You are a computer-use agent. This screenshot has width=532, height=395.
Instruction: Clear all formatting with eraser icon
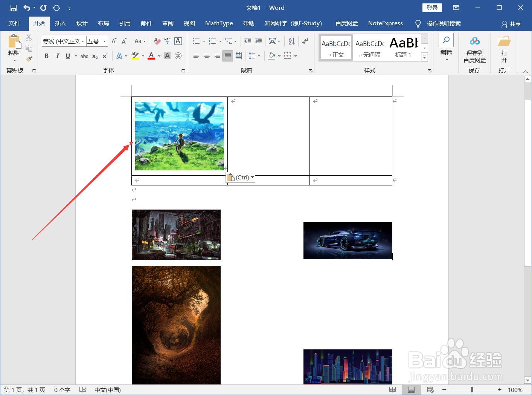coord(157,41)
